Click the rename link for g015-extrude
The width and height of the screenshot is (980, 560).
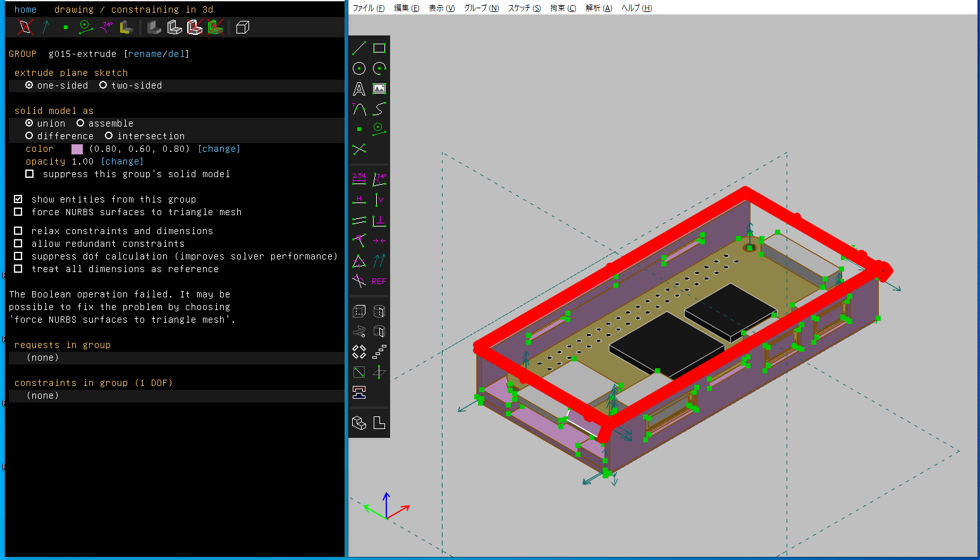(145, 54)
